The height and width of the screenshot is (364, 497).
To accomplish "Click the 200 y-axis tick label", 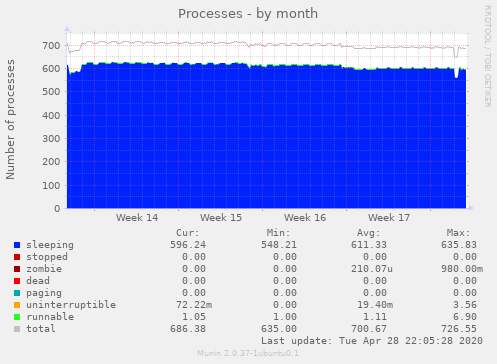I will [51, 162].
